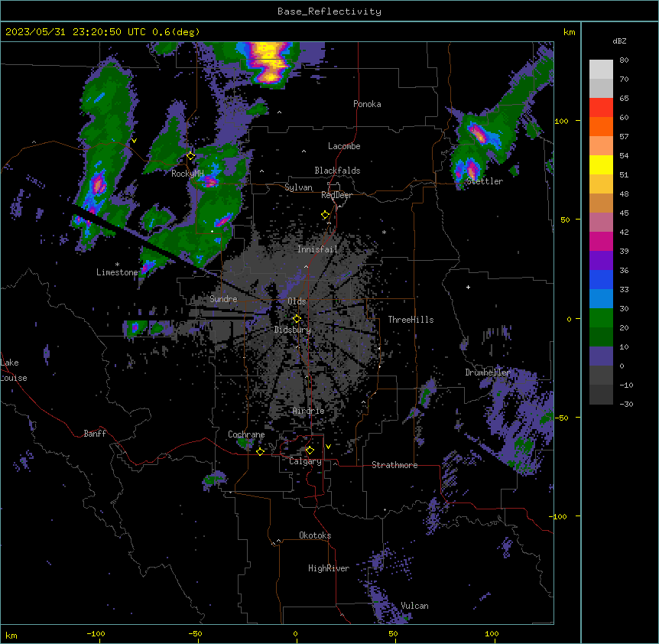Click the asterisk marker east of Innisfail

click(x=384, y=233)
